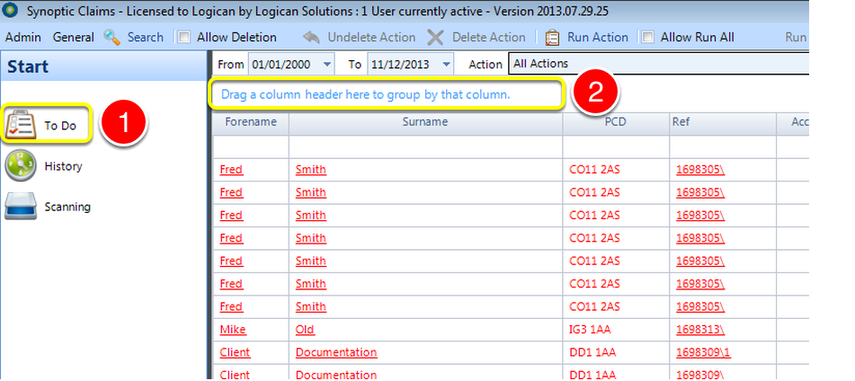The height and width of the screenshot is (381, 855).
Task: Click the Delete Action X button
Action: pyautogui.click(x=476, y=37)
